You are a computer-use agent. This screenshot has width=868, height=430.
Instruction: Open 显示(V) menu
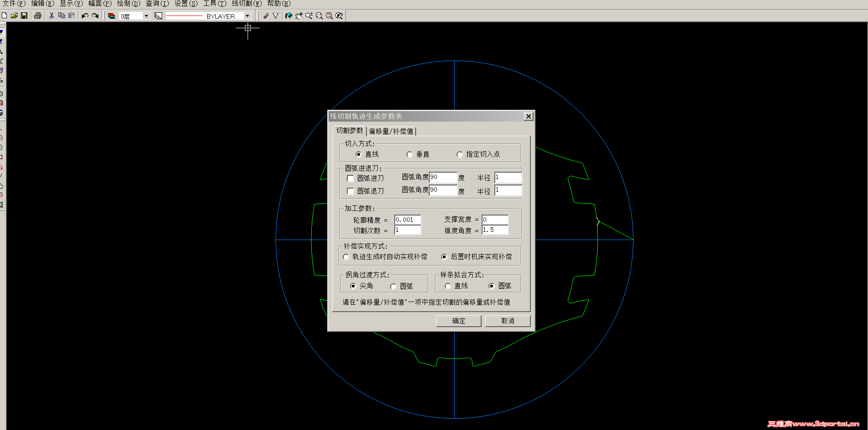click(71, 4)
